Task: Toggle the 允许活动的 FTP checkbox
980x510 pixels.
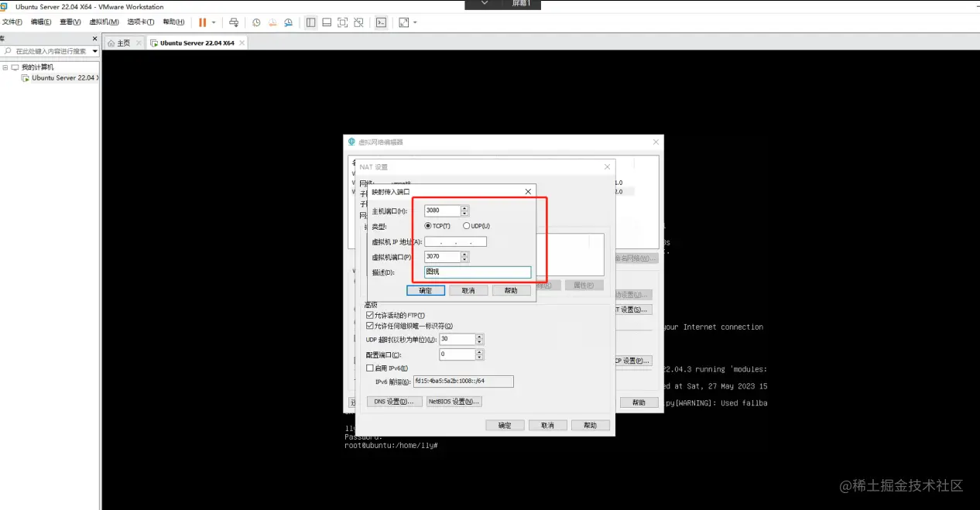Action: (x=370, y=315)
